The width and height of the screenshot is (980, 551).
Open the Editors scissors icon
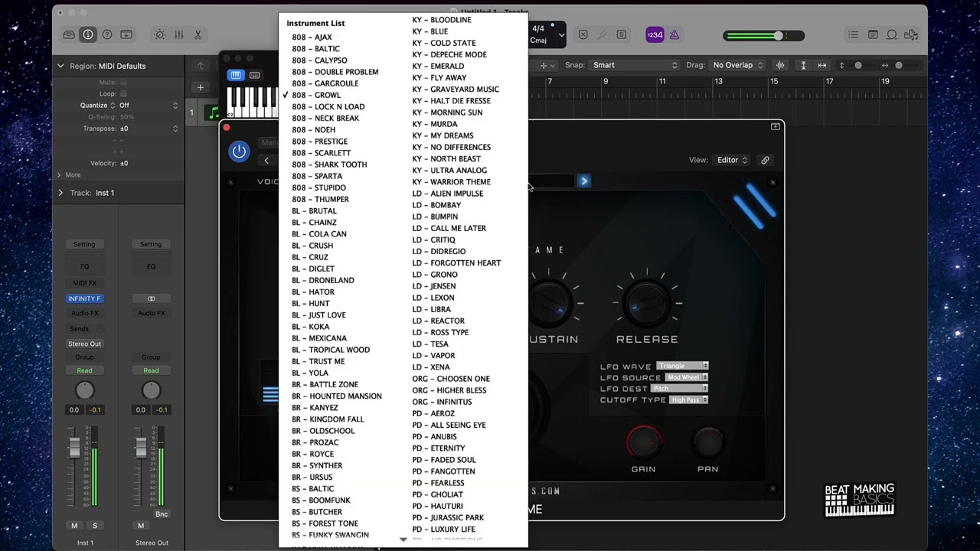click(x=198, y=34)
